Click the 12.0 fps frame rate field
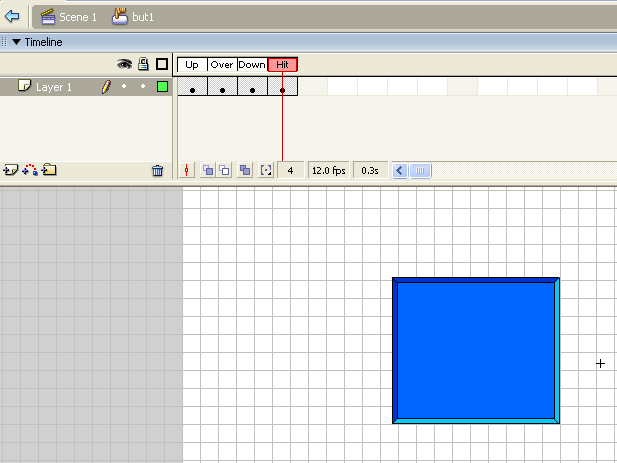 pyautogui.click(x=329, y=170)
